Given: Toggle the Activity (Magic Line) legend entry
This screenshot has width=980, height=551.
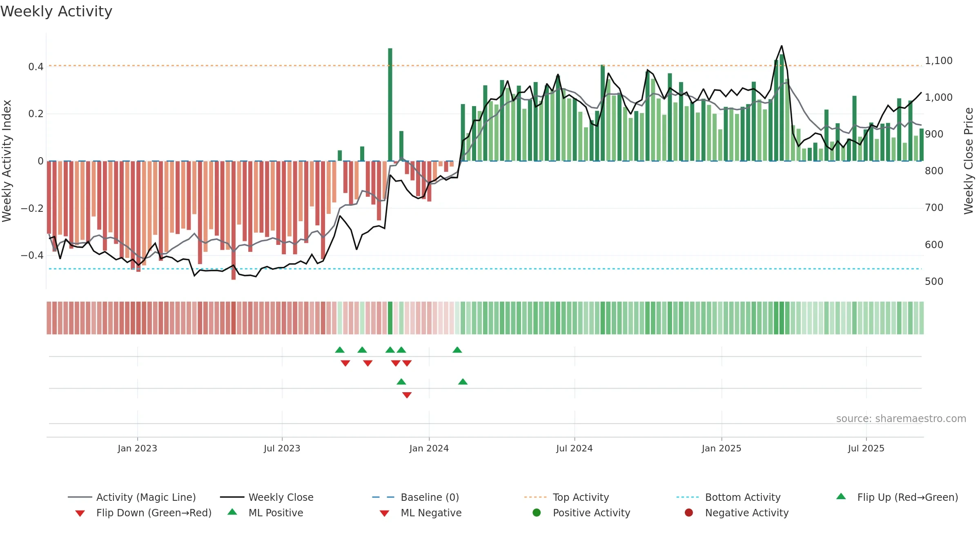Looking at the screenshot, I should click(132, 497).
